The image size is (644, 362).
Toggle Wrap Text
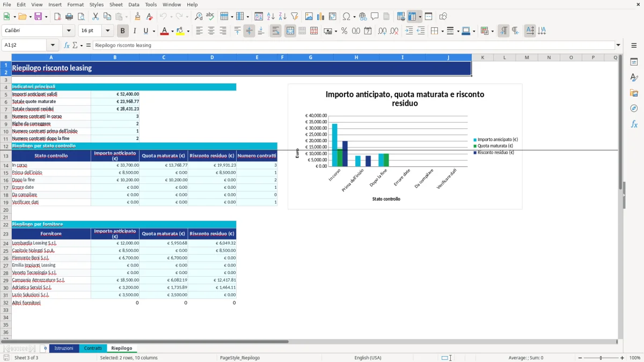point(276,31)
